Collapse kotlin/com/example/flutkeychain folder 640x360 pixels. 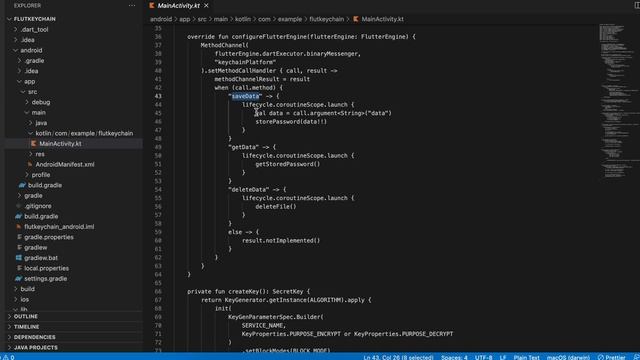(31, 133)
